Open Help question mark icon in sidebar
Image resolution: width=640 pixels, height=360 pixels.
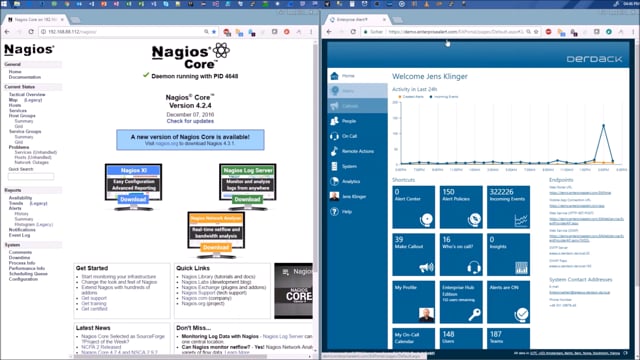tap(334, 211)
